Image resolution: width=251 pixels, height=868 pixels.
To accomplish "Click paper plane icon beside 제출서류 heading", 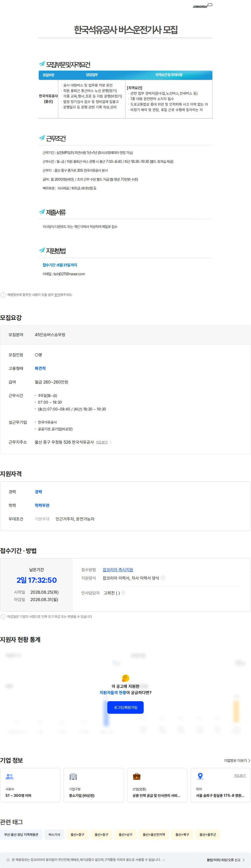I will pyautogui.click(x=42, y=212).
